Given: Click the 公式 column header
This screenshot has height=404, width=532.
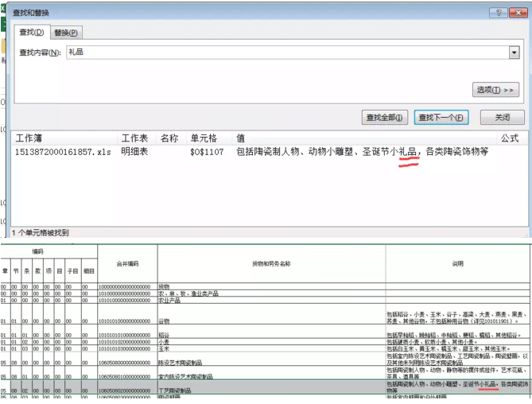Looking at the screenshot, I should tap(509, 138).
